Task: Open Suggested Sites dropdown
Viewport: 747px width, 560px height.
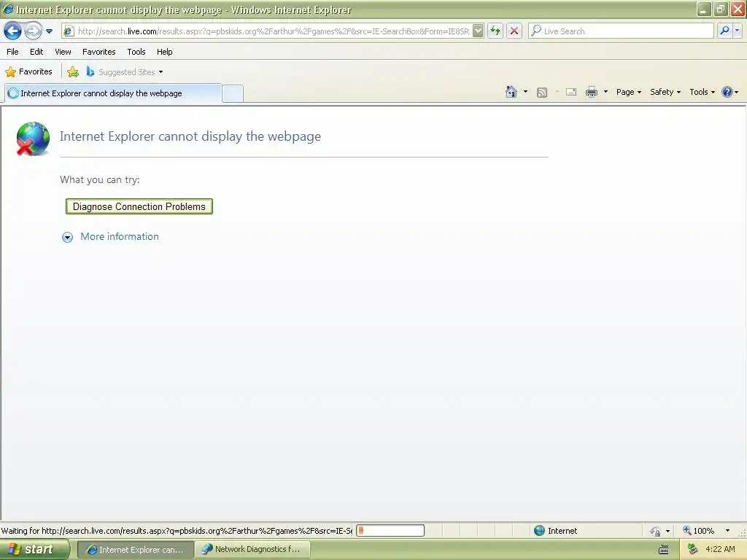Action: (x=124, y=72)
